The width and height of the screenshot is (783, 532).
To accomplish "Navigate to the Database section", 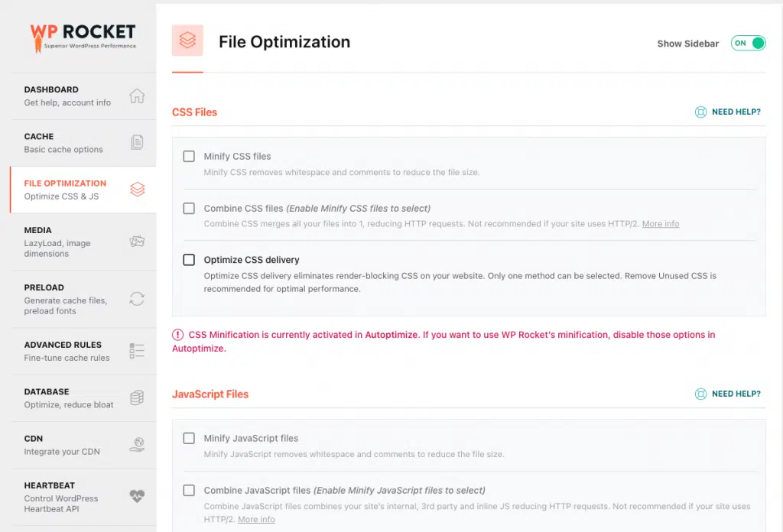I will point(83,398).
